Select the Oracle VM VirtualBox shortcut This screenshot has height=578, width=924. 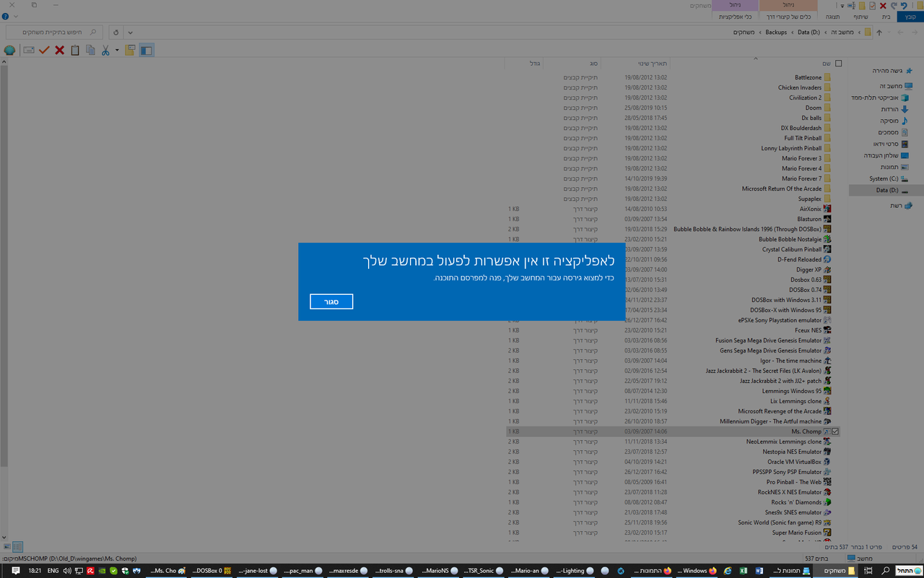point(794,462)
